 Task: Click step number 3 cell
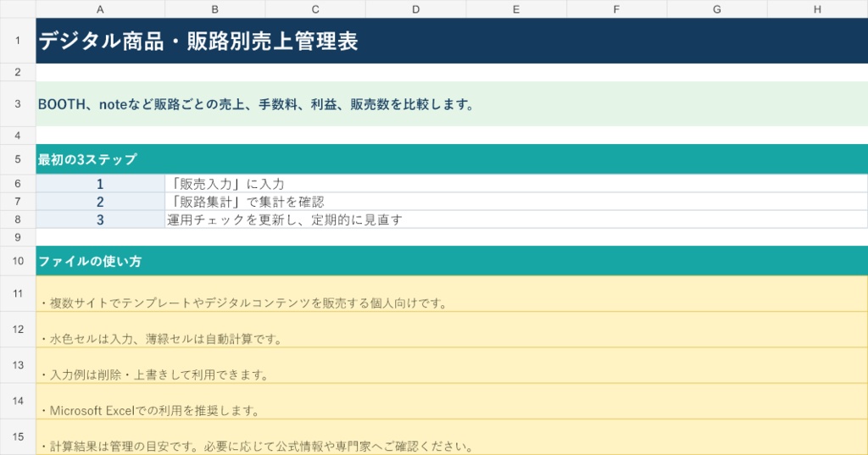[x=100, y=219]
